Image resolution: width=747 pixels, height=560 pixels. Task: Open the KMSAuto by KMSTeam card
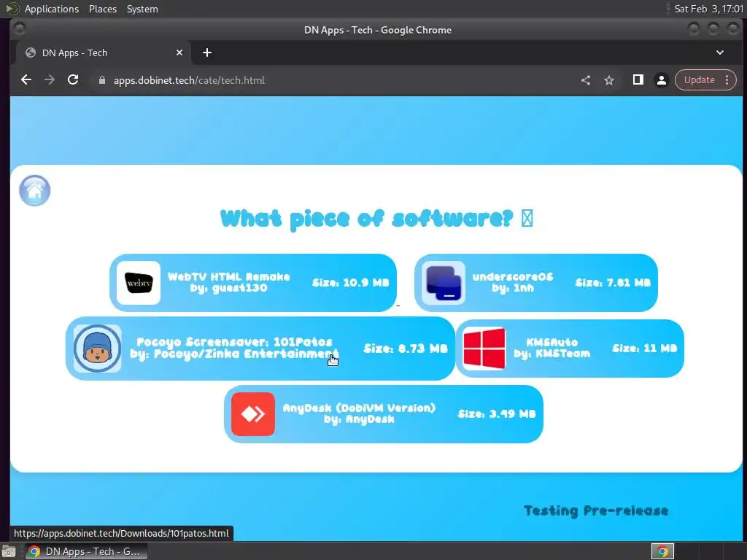pos(570,349)
